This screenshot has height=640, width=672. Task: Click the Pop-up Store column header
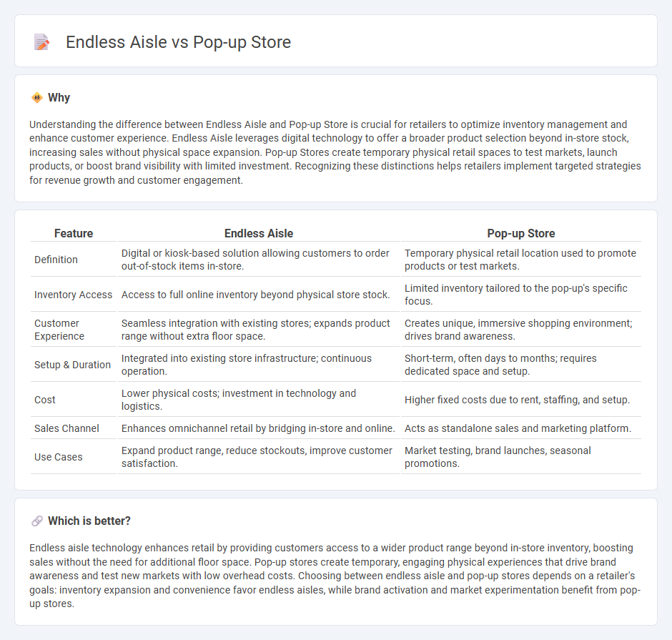521,233
